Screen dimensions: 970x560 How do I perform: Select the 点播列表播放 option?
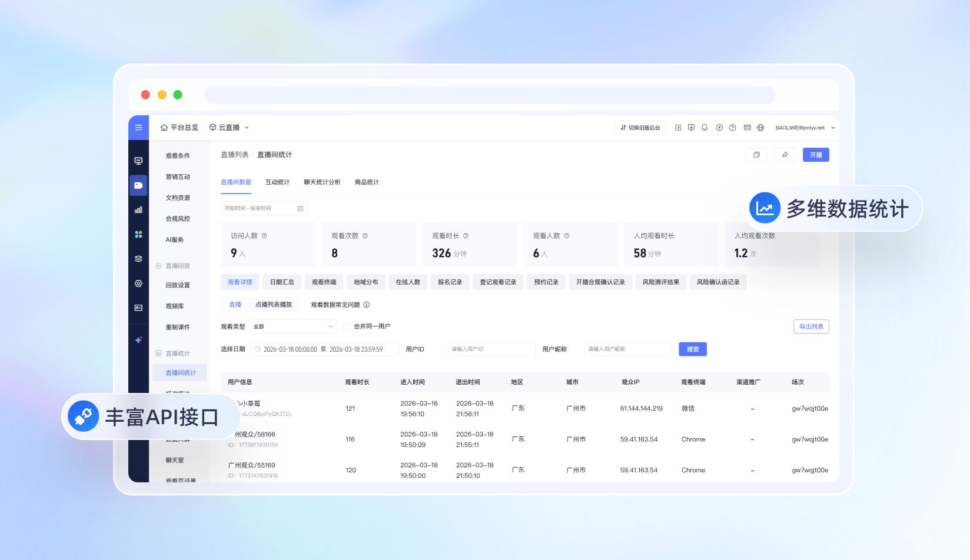pos(274,305)
